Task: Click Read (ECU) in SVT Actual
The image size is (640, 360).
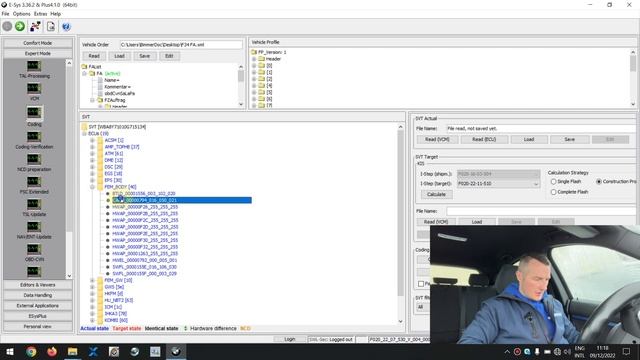Action: 484,140
